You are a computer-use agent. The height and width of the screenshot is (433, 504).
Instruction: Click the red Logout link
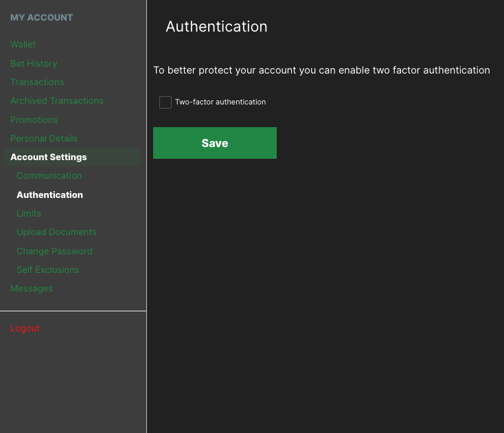pos(25,329)
